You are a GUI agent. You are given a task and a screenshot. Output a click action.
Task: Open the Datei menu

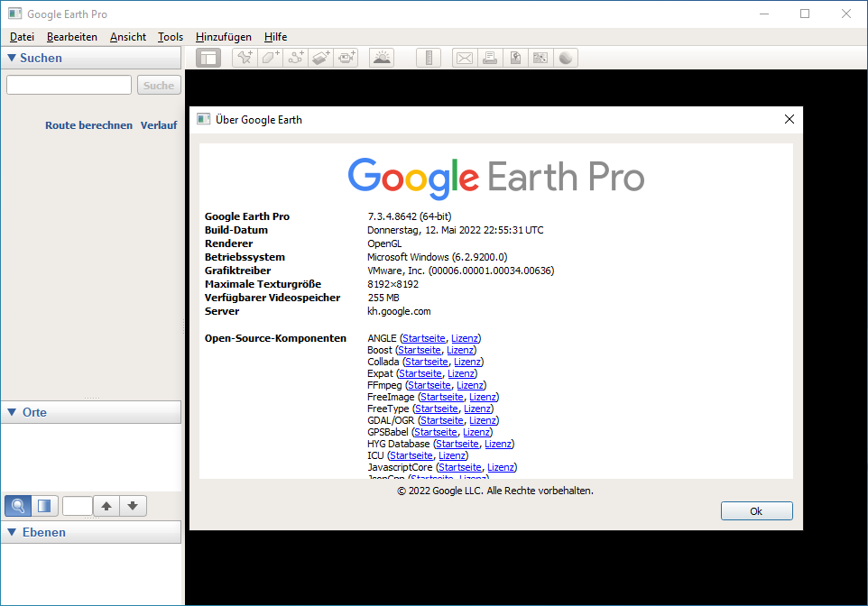pyautogui.click(x=23, y=37)
